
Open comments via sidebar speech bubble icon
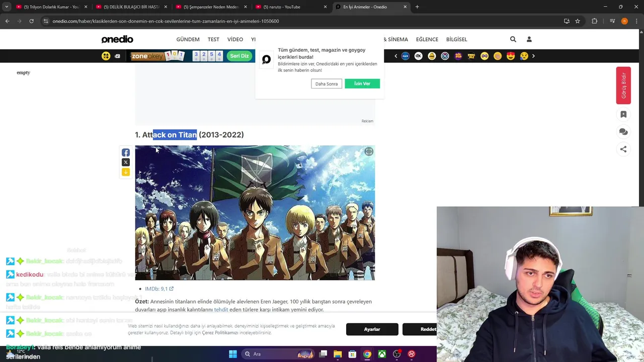[623, 132]
